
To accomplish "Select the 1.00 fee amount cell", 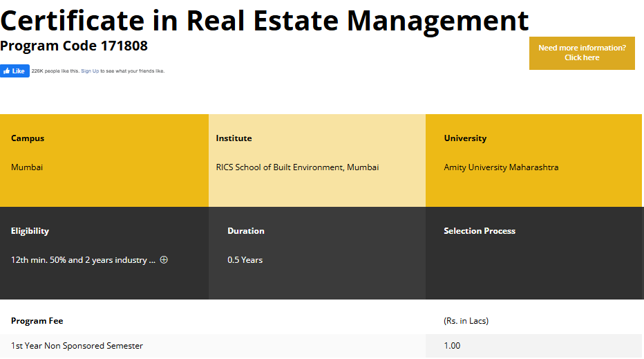I will [x=452, y=346].
